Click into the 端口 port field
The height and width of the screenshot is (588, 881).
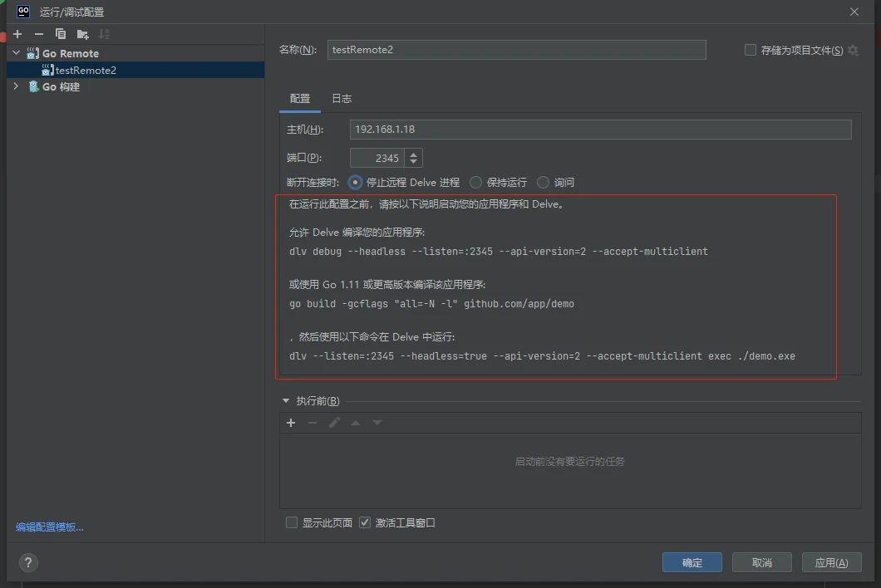pos(377,159)
